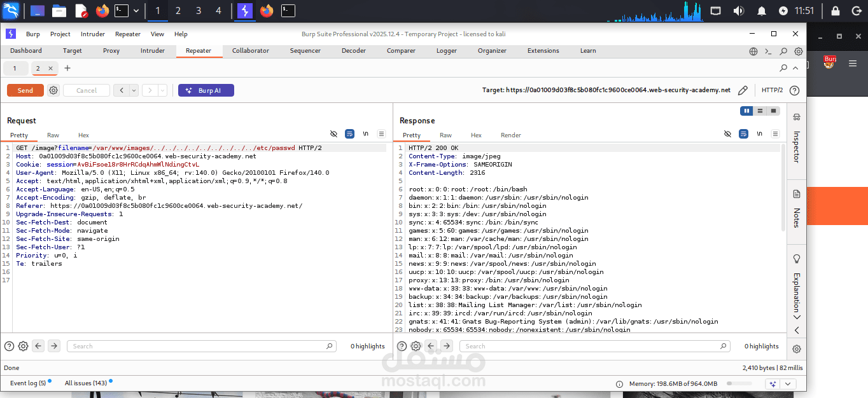Click the Burp AI sparkle icon in the status bar
The width and height of the screenshot is (868, 398).
click(773, 384)
